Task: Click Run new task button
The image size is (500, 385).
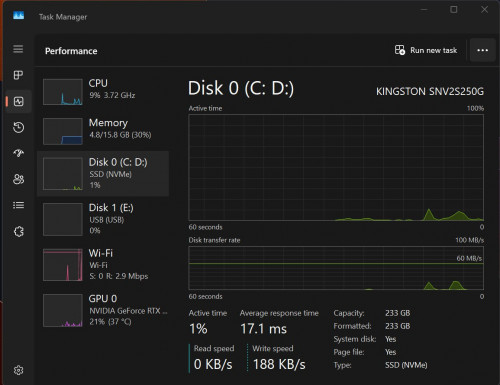Action: (426, 50)
